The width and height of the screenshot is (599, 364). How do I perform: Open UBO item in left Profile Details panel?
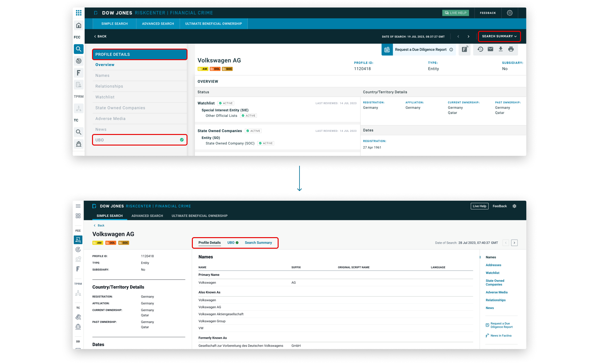pyautogui.click(x=139, y=140)
